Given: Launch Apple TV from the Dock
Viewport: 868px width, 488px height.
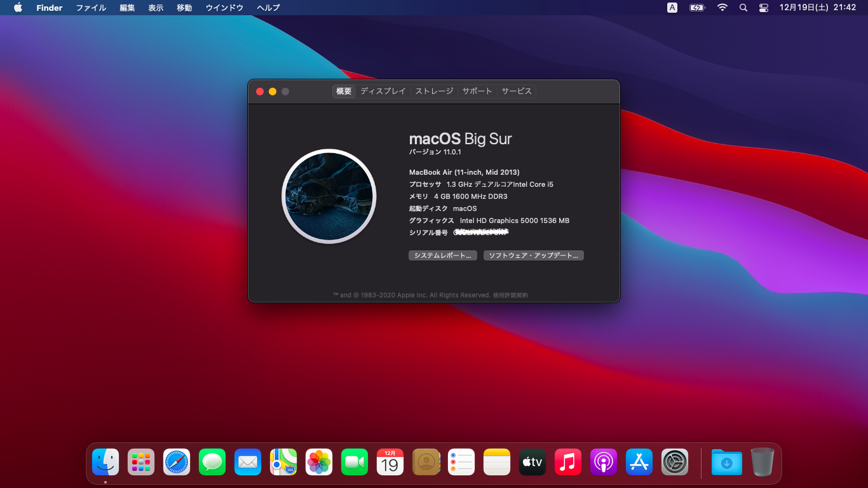Looking at the screenshot, I should (532, 462).
